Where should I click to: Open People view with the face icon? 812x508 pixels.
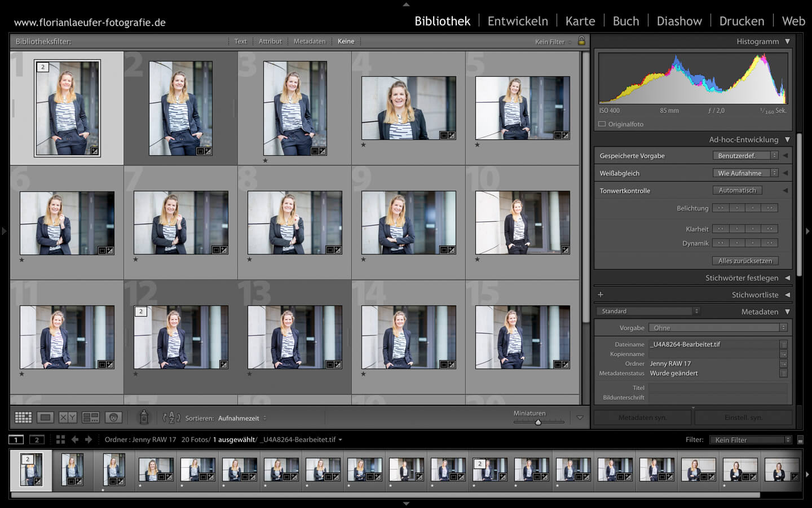click(113, 417)
